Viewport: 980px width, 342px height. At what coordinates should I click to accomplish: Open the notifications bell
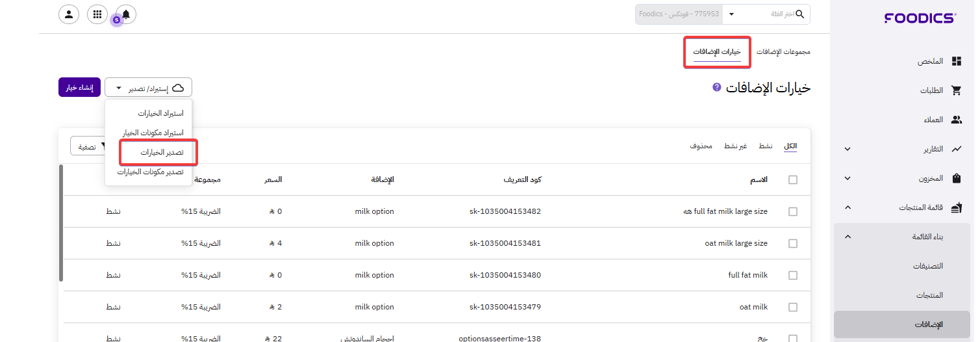coord(125,14)
